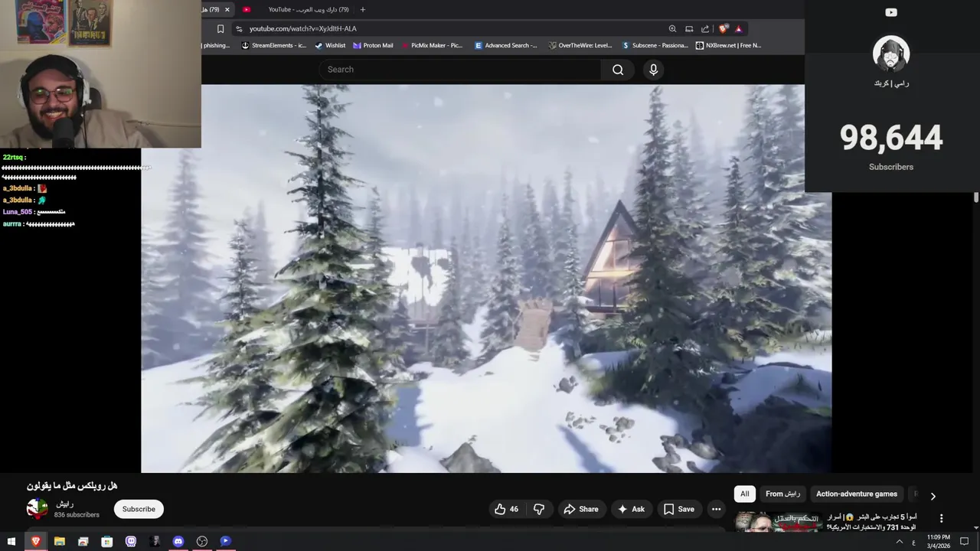
Task: Open site settings icon beside the URL
Action: [x=239, y=29]
